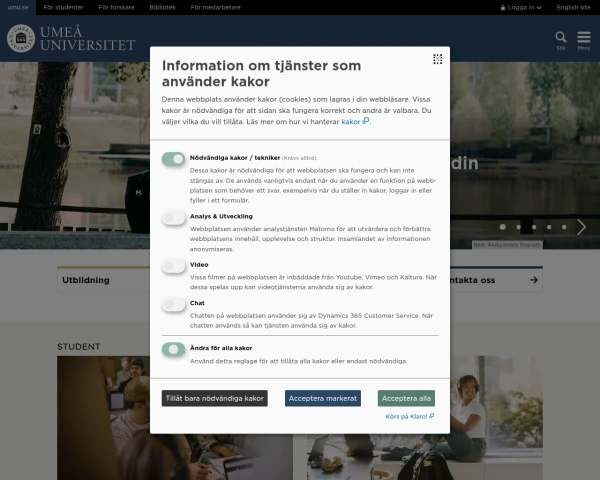Click Tillåt bara nödvändiga kakor button
Viewport: 600px width, 480px height.
point(215,398)
